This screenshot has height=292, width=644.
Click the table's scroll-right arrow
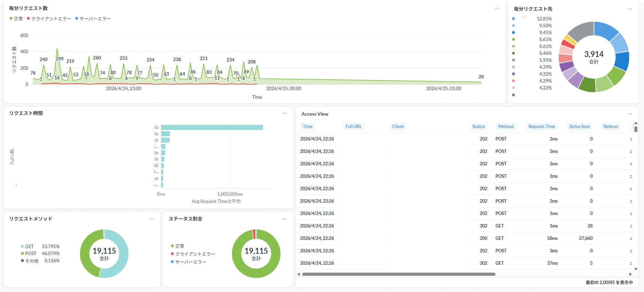coord(631,274)
